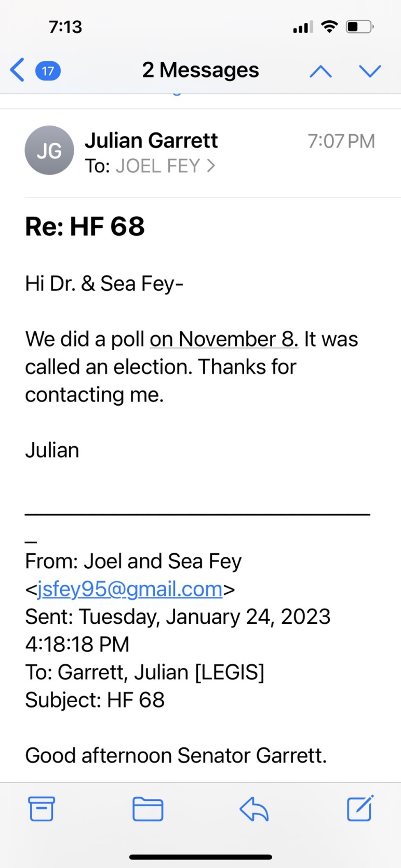
Task: Tap the '2 Messages' thread title
Action: tap(200, 70)
